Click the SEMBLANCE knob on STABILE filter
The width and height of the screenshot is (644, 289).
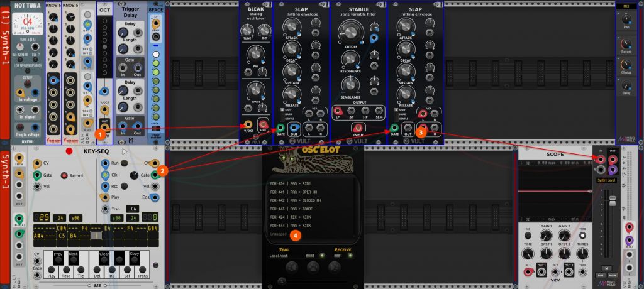click(x=350, y=85)
